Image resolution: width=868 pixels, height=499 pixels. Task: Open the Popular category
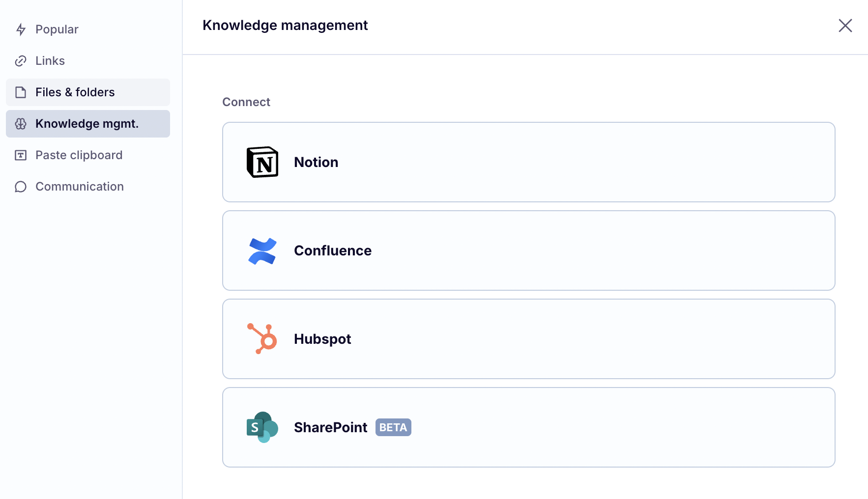coord(57,29)
